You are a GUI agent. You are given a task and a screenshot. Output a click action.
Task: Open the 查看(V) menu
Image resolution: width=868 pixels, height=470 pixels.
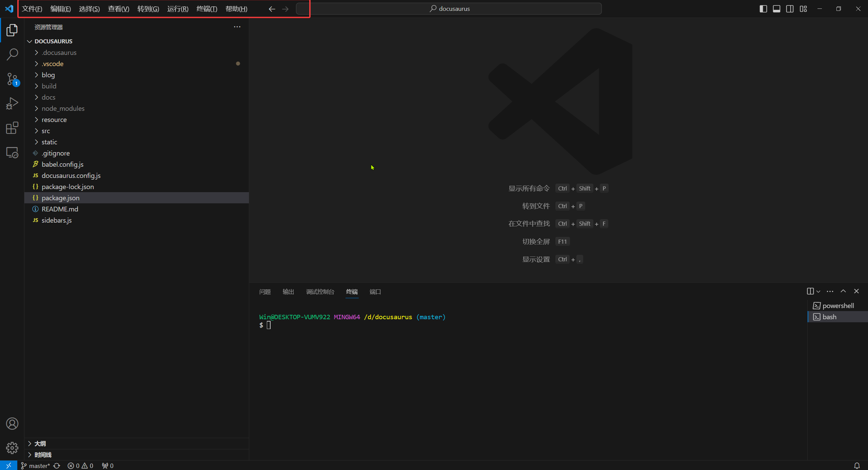(x=119, y=9)
